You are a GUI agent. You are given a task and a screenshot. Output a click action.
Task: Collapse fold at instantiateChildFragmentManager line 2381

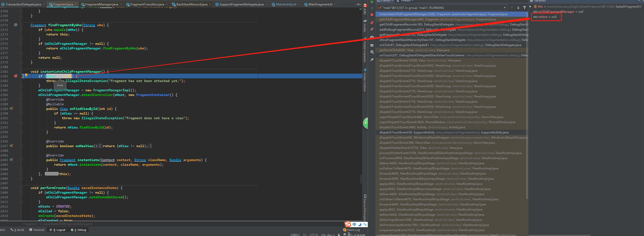coord(21,71)
